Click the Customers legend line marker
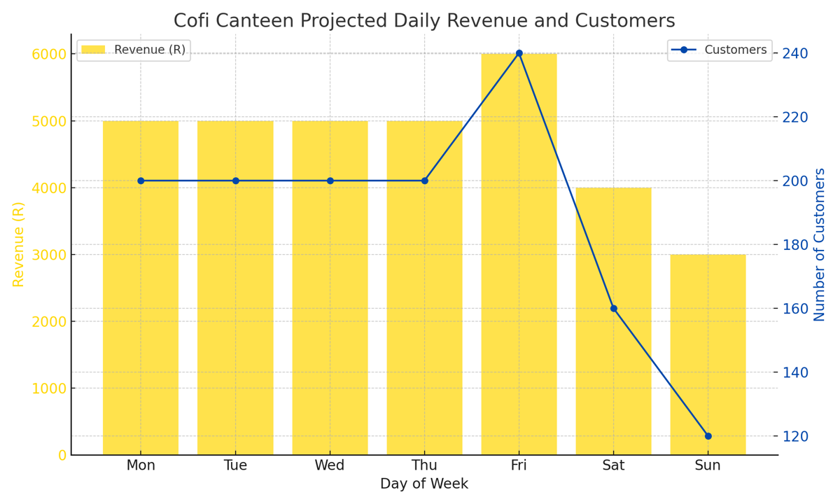Image resolution: width=840 pixels, height=504 pixels. [684, 50]
